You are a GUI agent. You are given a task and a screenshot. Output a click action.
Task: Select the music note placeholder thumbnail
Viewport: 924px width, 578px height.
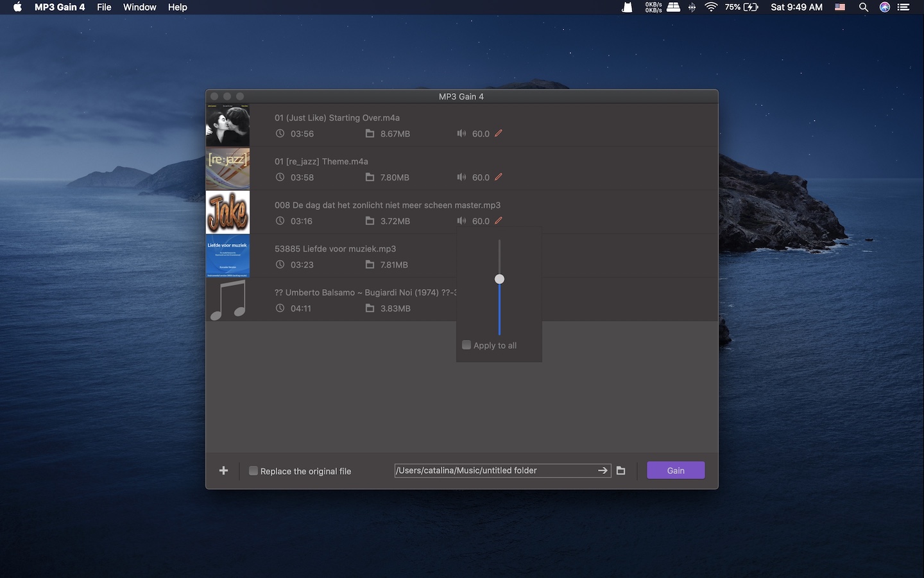pyautogui.click(x=228, y=300)
